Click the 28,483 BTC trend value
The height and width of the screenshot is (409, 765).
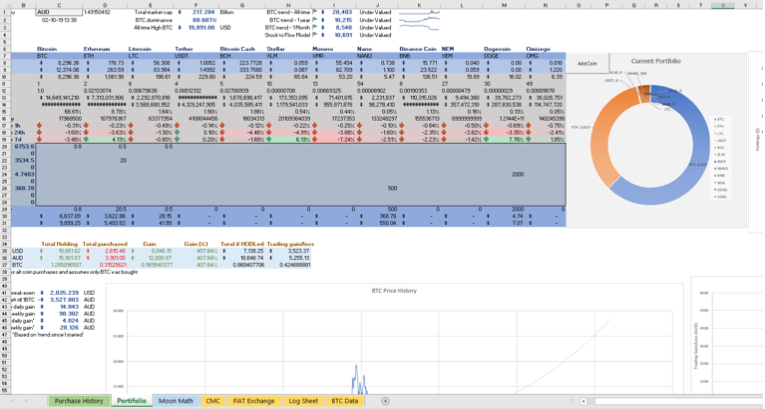(x=342, y=12)
